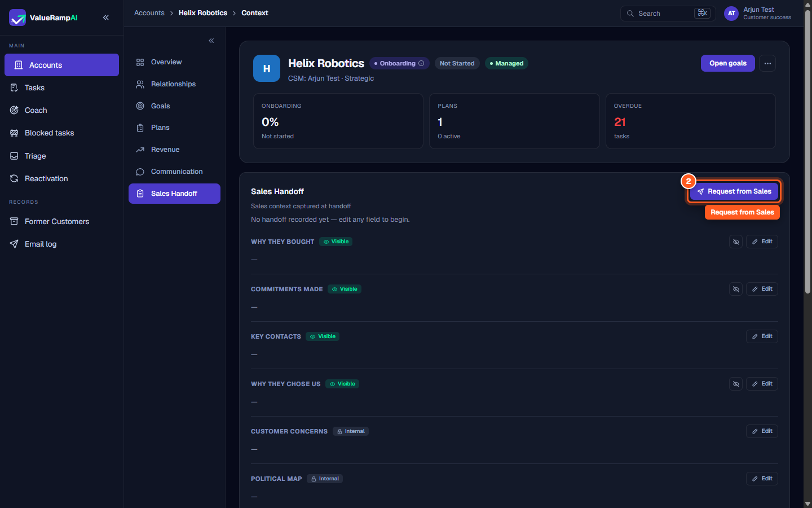Go to Accounts in the main sidebar
The width and height of the screenshot is (812, 508).
click(x=61, y=65)
